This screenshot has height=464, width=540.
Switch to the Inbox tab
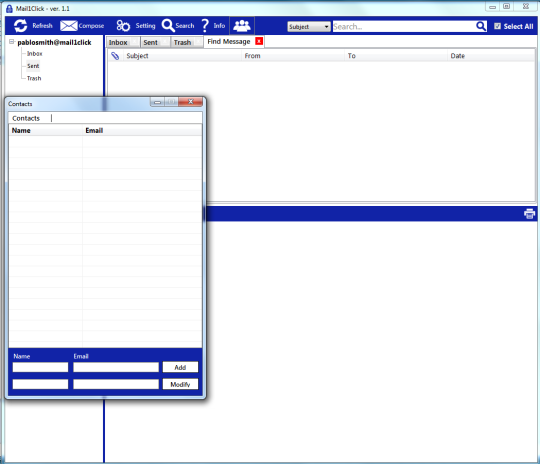pyautogui.click(x=118, y=42)
